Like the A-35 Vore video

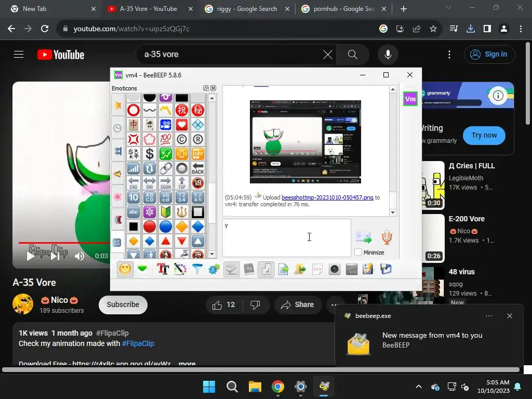tap(224, 304)
